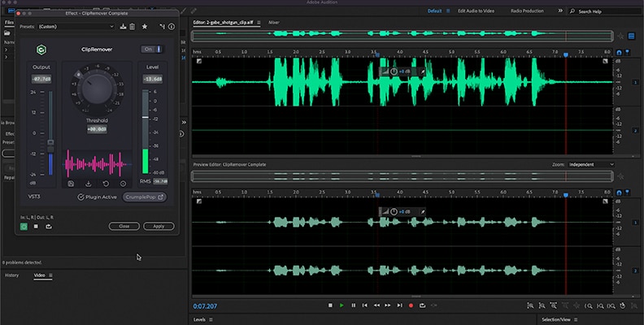The width and height of the screenshot is (644, 325).
Task: Click download icon under pink waveform
Action: pyautogui.click(x=89, y=184)
